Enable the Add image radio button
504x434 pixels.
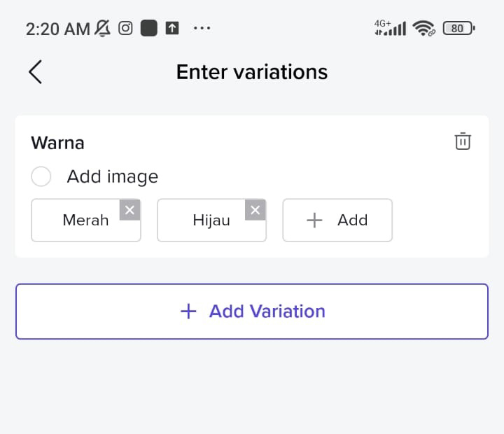point(41,176)
